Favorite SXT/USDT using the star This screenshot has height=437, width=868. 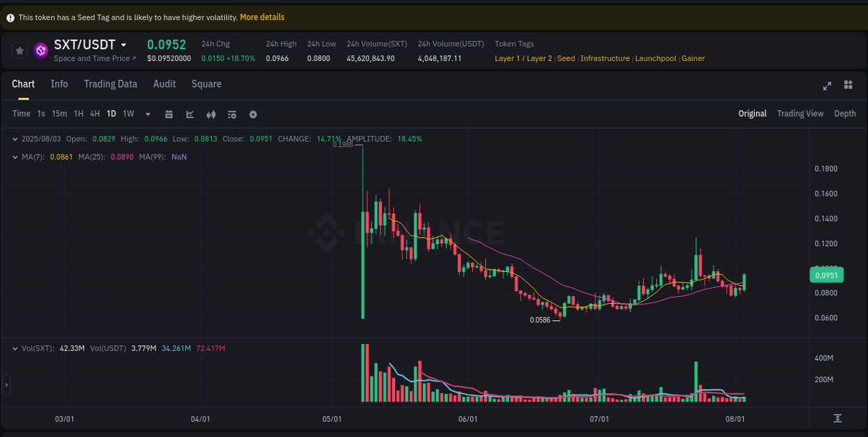point(19,51)
